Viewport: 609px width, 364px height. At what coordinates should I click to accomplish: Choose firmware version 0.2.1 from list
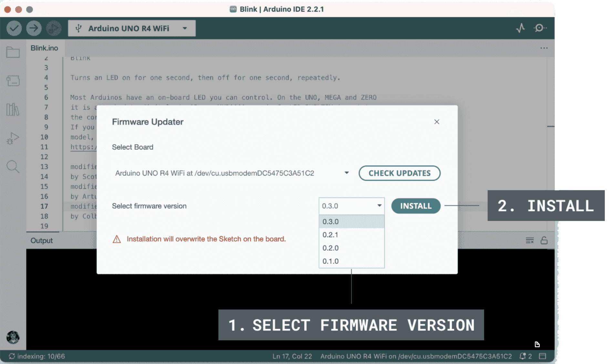(x=352, y=235)
